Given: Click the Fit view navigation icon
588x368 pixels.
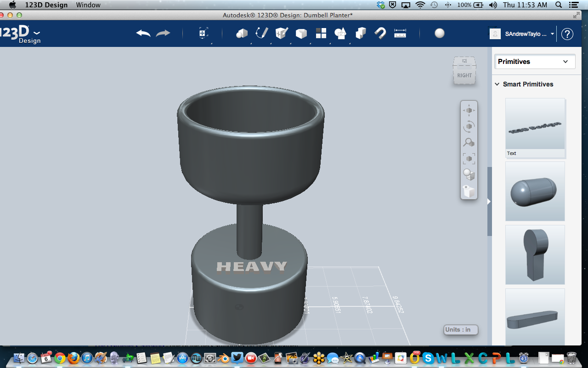Looking at the screenshot, I should point(469,159).
